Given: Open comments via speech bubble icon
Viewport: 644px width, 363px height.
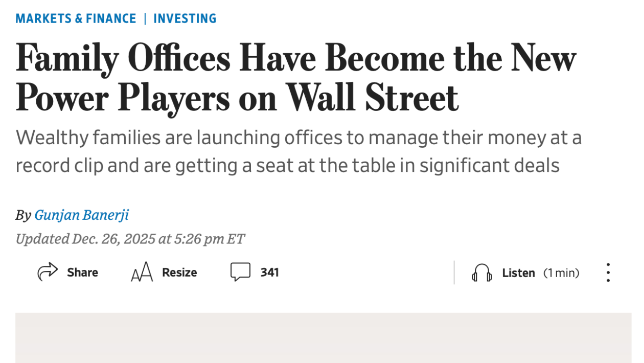Looking at the screenshot, I should click(x=240, y=272).
